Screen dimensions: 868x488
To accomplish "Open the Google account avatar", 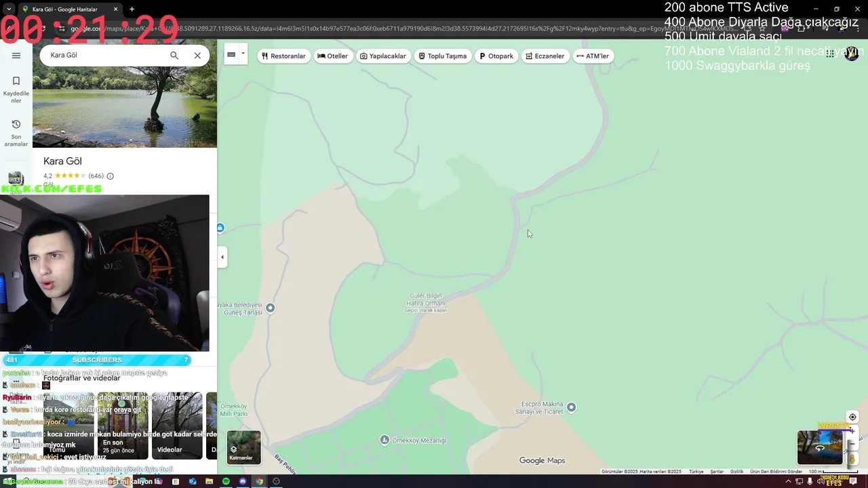I will (852, 54).
